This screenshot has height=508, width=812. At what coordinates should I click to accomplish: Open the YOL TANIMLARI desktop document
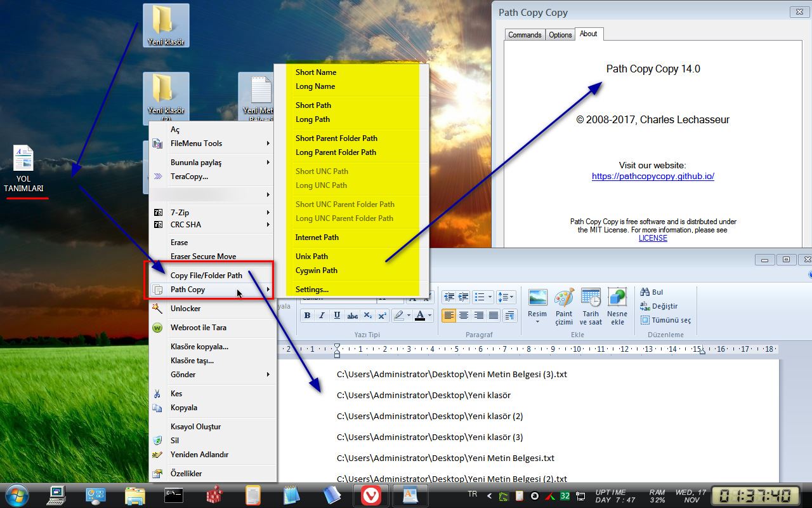click(23, 169)
